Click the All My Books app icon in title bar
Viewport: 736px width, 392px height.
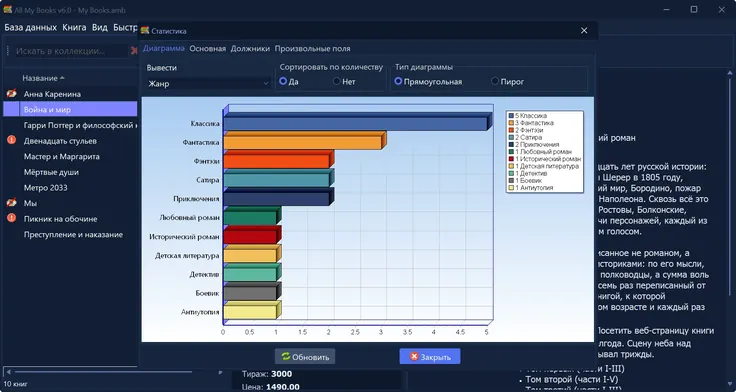pyautogui.click(x=8, y=9)
